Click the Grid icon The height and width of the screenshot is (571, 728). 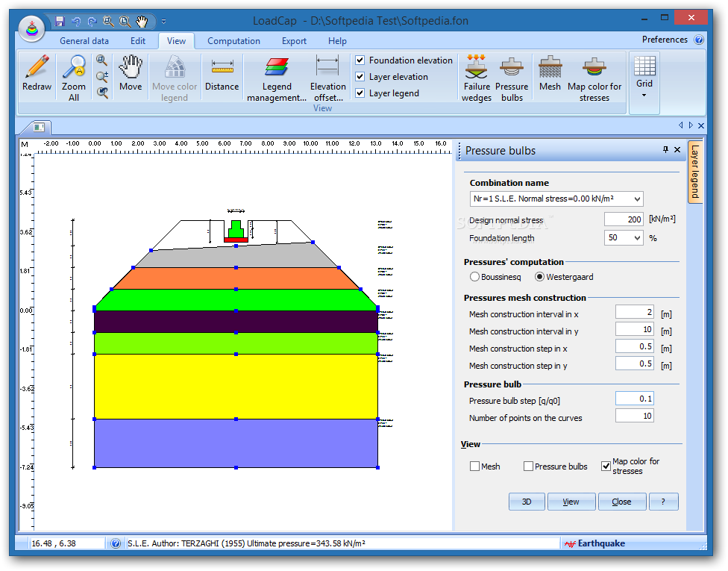(644, 66)
